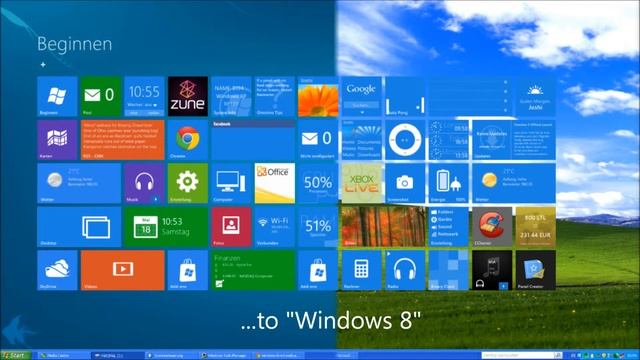Open the purple Karten maps tile
This screenshot has height=360, width=640.
click(57, 140)
